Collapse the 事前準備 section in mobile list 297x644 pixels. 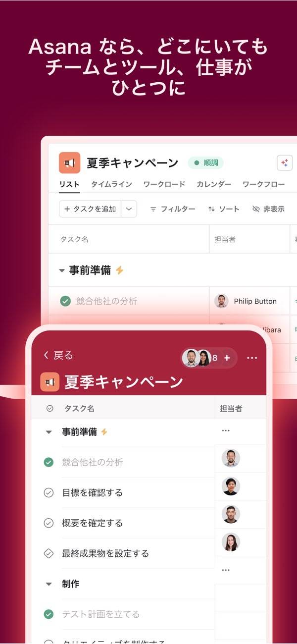49,432
